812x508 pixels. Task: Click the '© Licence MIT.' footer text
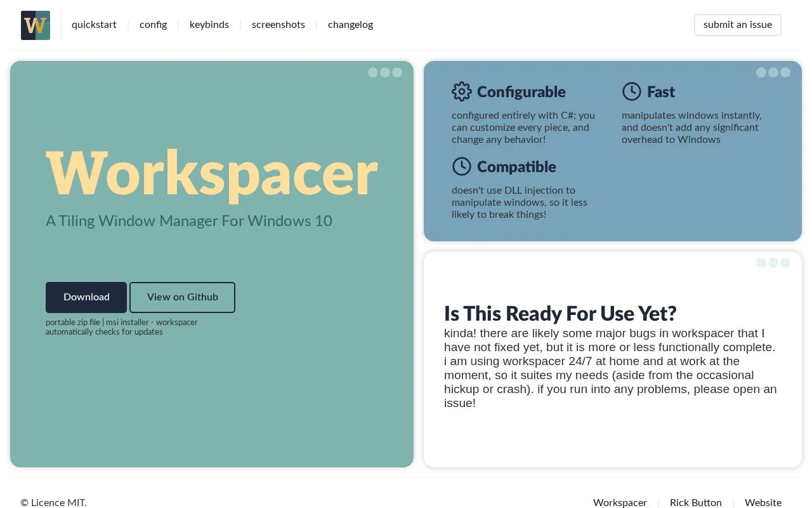(53, 502)
